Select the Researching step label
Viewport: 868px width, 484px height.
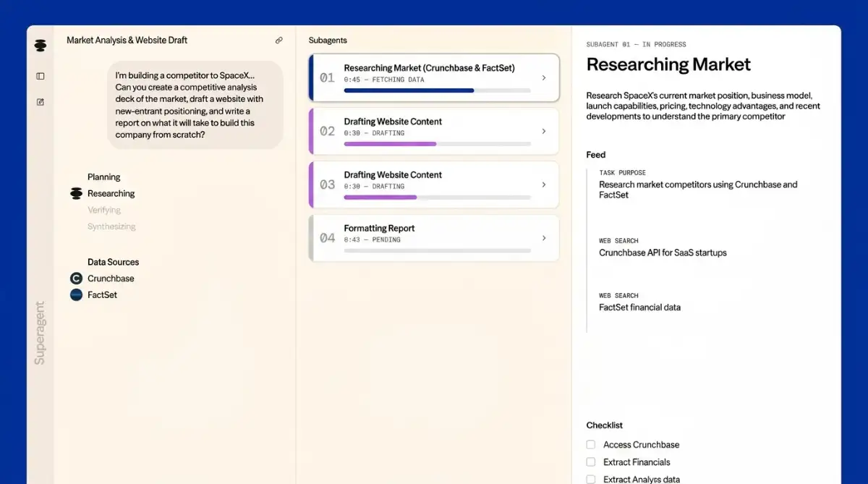coord(111,194)
